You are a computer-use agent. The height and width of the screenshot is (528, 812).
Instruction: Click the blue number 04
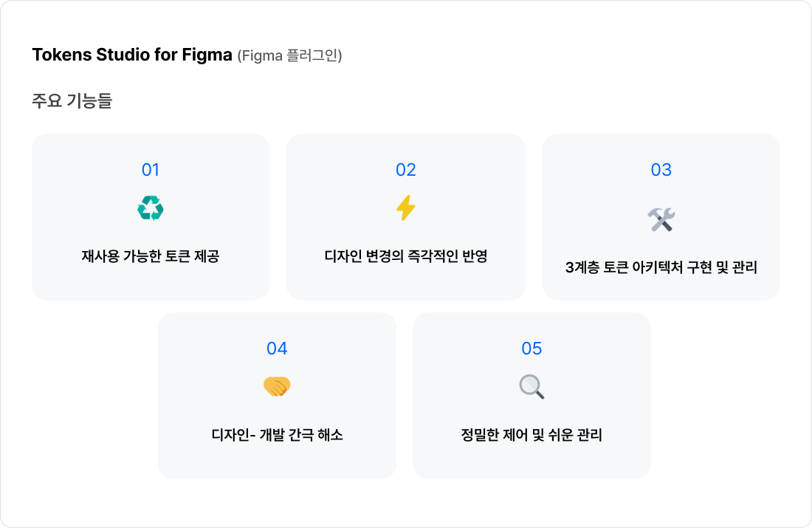pyautogui.click(x=277, y=349)
